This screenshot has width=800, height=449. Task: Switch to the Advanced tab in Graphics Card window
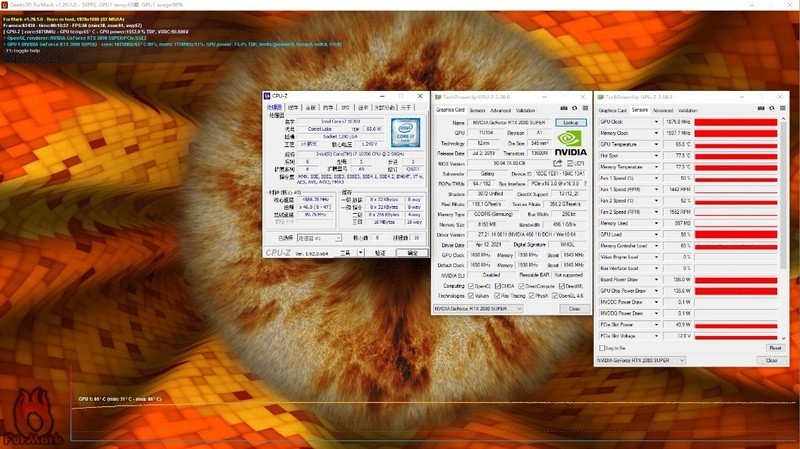(501, 110)
